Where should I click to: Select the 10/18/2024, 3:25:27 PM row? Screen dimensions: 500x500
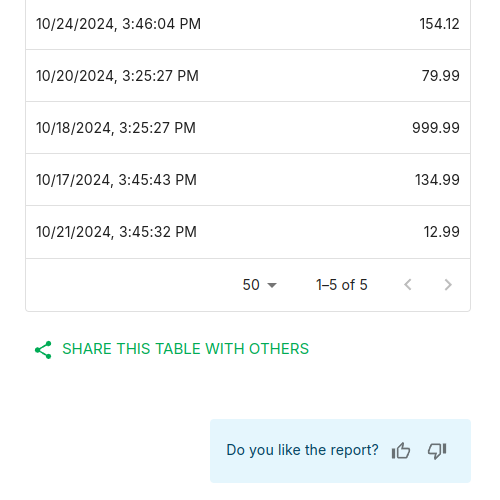tap(248, 128)
